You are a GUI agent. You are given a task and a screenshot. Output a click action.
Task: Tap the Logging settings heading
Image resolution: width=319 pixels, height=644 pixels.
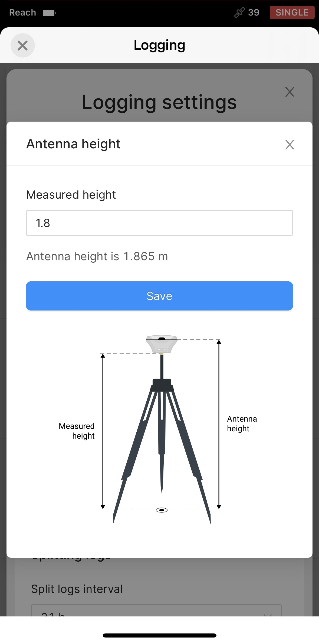click(x=159, y=102)
